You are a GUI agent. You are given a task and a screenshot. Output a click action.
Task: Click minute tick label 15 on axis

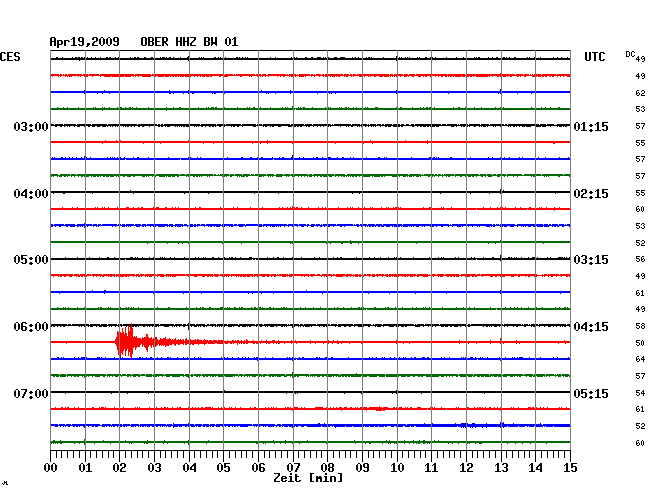570,468
